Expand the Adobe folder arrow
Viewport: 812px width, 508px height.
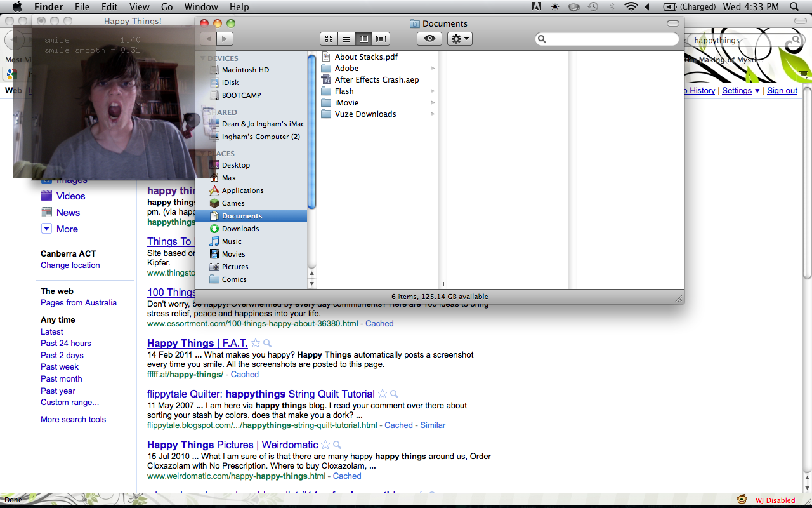click(x=433, y=69)
